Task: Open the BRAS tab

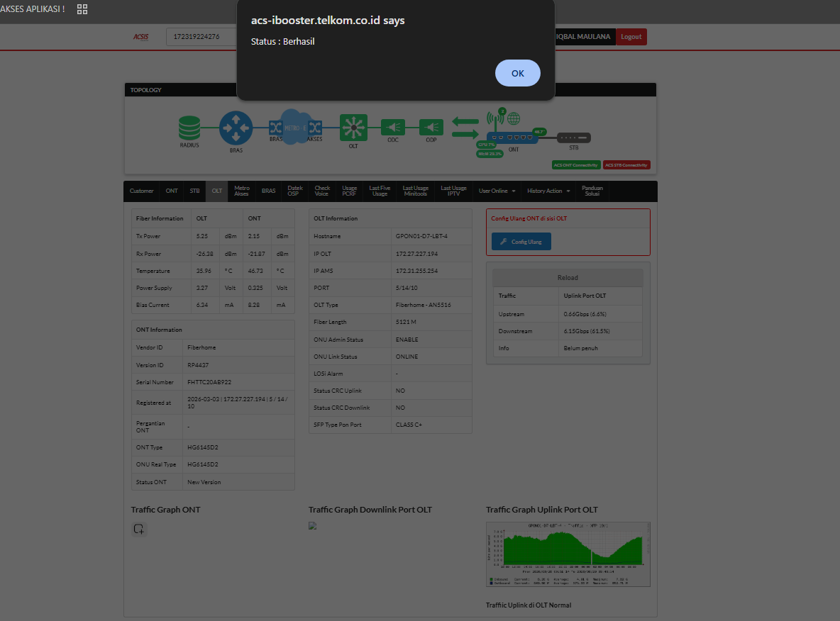Action: pos(268,191)
